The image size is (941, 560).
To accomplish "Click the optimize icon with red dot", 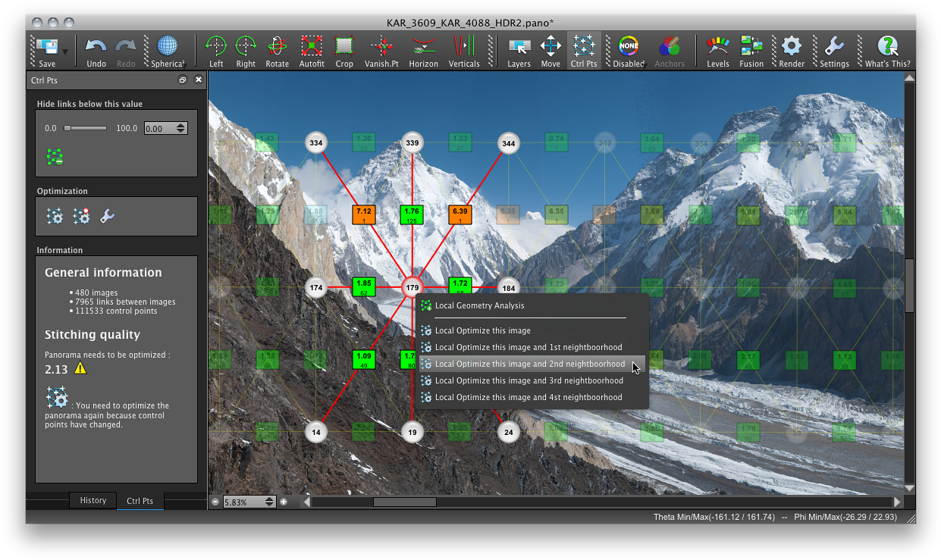I will (x=81, y=217).
